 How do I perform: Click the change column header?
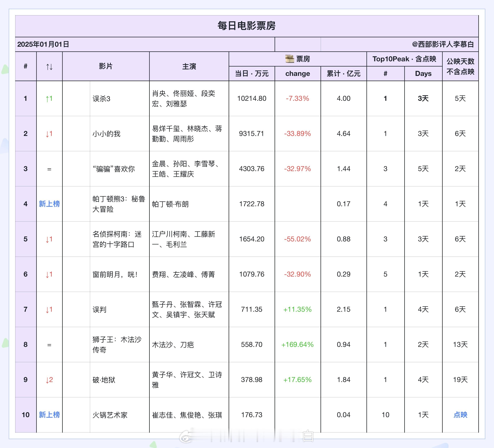[x=297, y=74]
